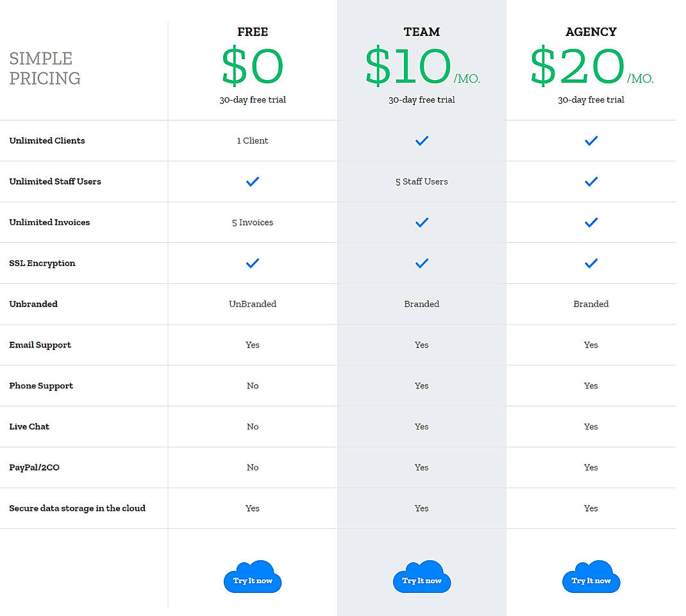Click 'Yes' for Phone Support in Team
Viewport: 686px width, 616px height.
point(422,386)
